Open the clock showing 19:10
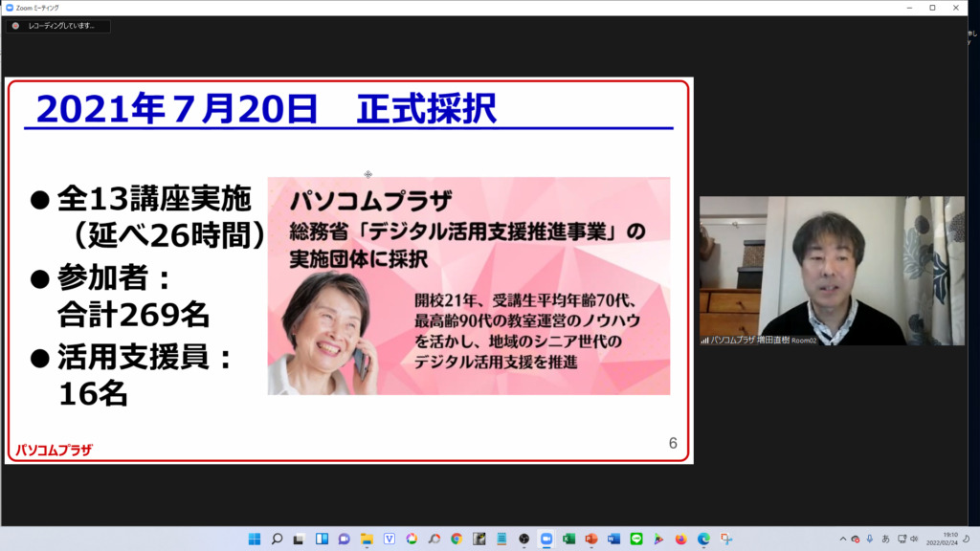The height and width of the screenshot is (551, 980). tap(943, 540)
